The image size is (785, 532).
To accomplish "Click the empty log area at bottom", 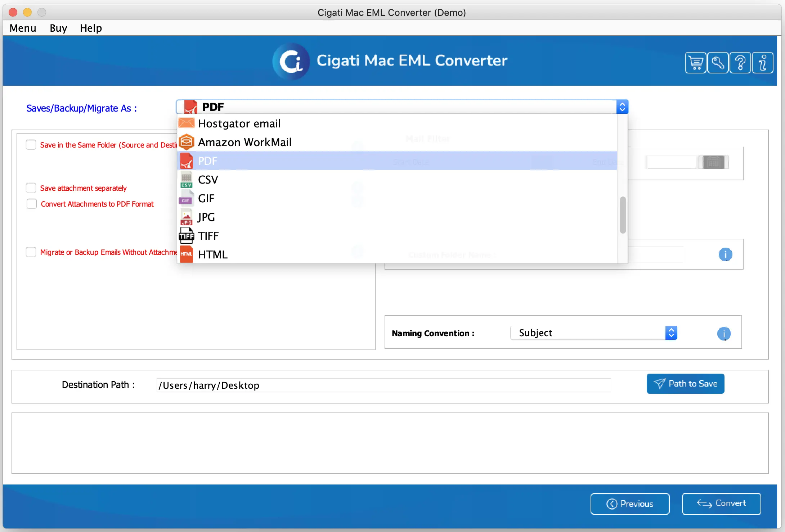I will tap(390, 443).
